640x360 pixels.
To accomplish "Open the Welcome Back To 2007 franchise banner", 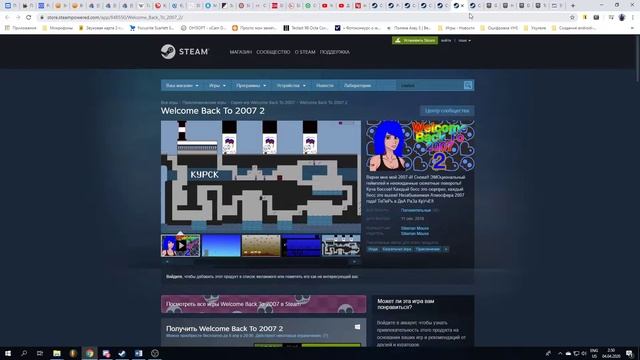I will (x=263, y=304).
